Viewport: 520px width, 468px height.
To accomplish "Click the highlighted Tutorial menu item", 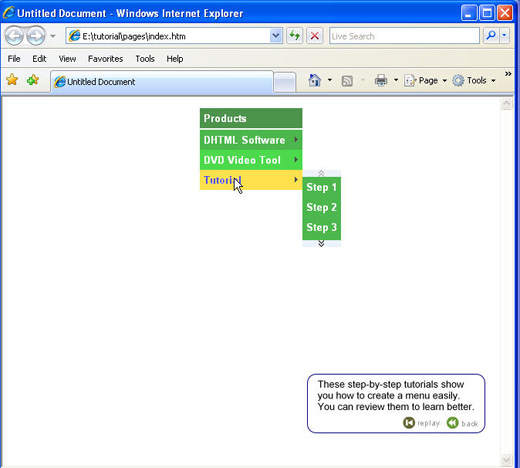I will click(x=251, y=180).
